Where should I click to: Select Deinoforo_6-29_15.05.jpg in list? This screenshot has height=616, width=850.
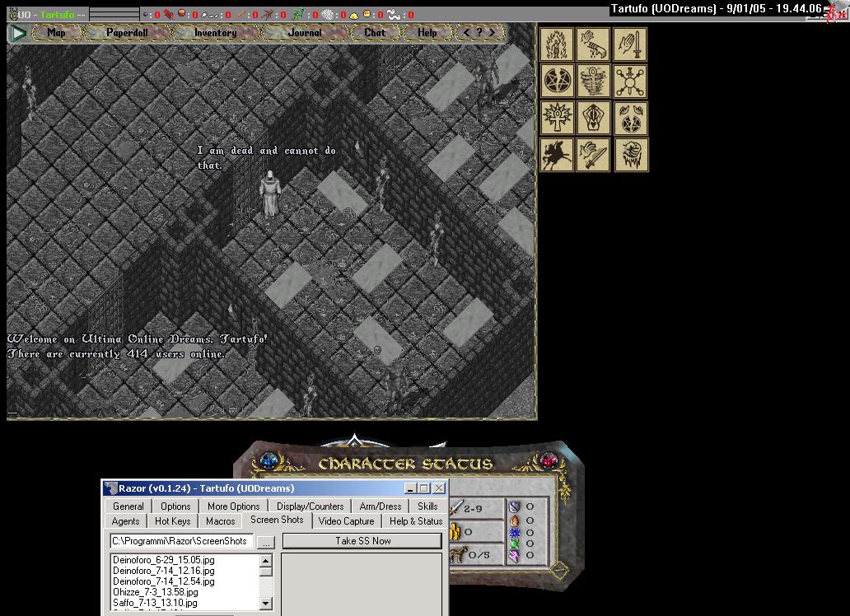pyautogui.click(x=164, y=560)
